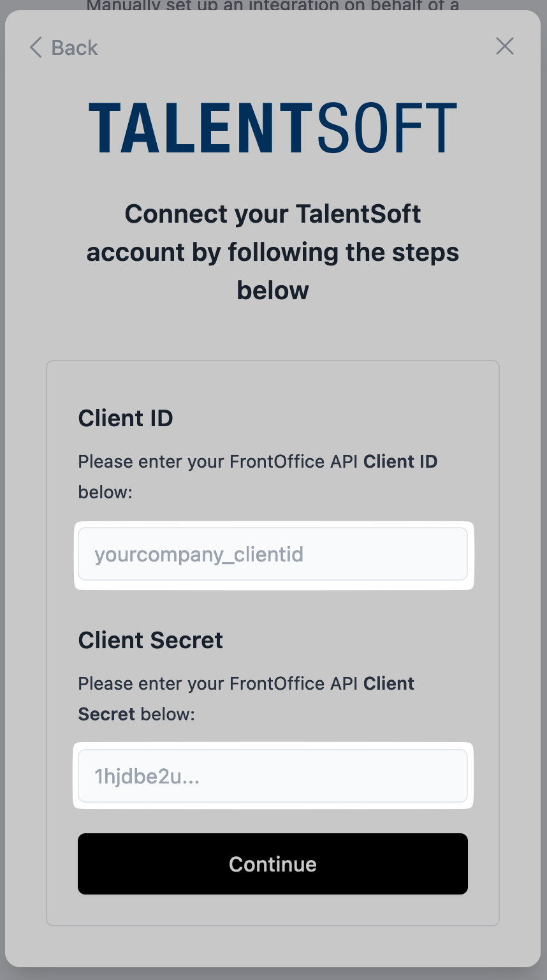
Task: Close the TalentSoft dialog with X icon
Action: coord(505,46)
